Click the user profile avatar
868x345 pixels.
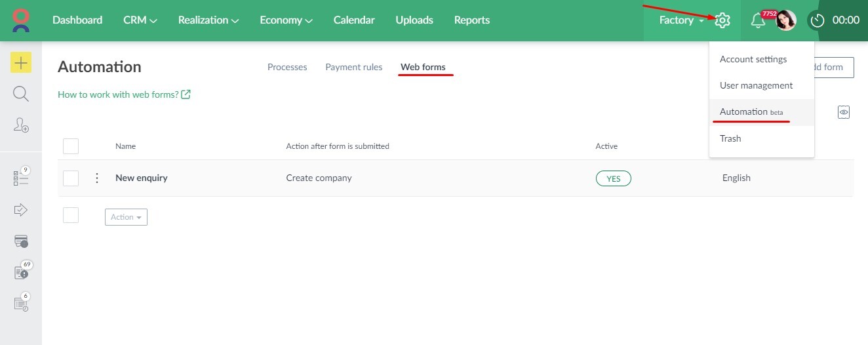pos(786,20)
